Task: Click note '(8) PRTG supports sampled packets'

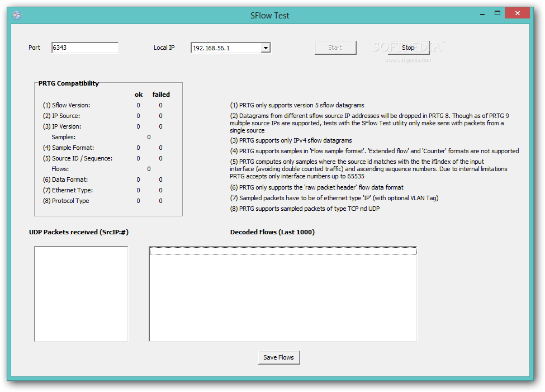Action: point(305,209)
